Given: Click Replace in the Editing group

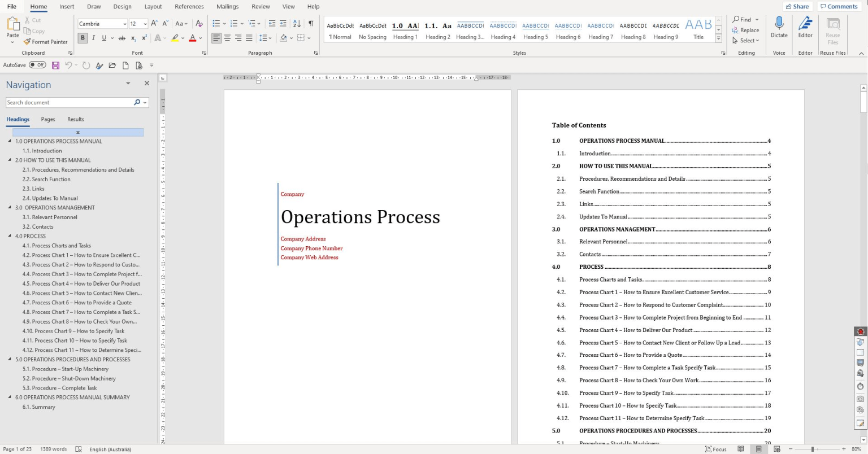Looking at the screenshot, I should coord(745,30).
